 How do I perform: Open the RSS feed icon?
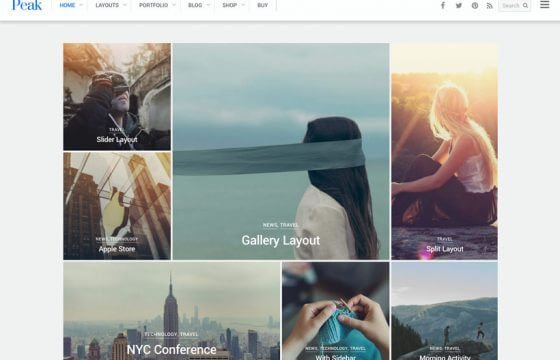[490, 5]
